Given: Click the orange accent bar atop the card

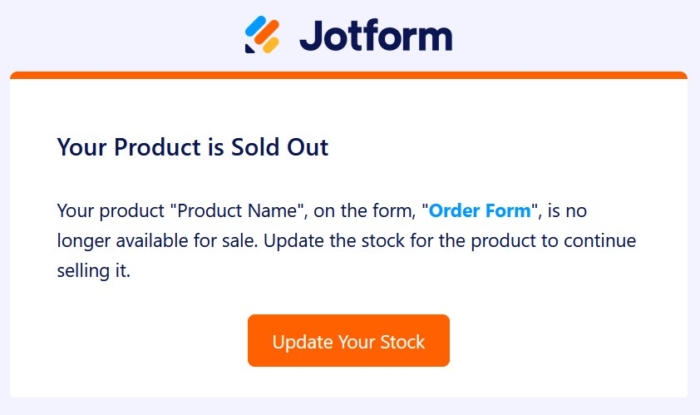Looking at the screenshot, I should click(x=349, y=75).
